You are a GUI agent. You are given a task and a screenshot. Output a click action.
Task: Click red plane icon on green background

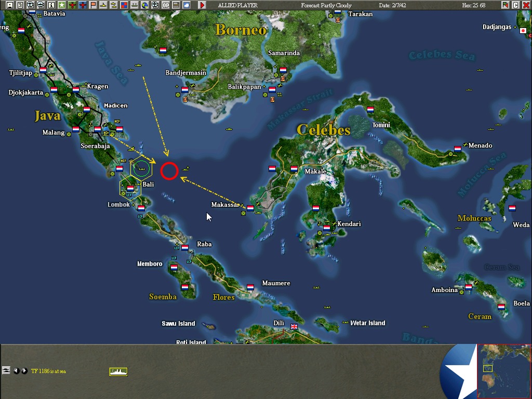click(x=72, y=5)
